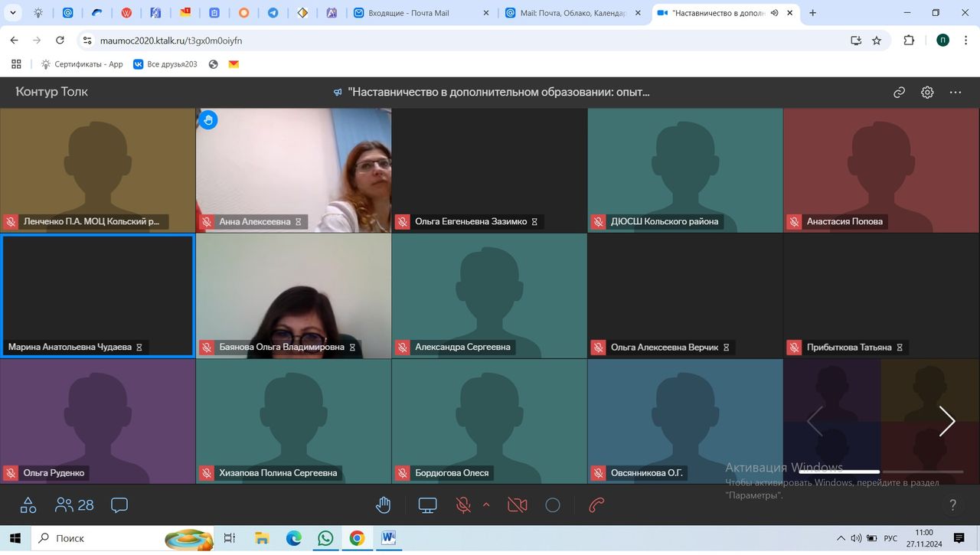Mute the tab via speaker icon
Image resolution: width=980 pixels, height=555 pixels.
coord(775,13)
